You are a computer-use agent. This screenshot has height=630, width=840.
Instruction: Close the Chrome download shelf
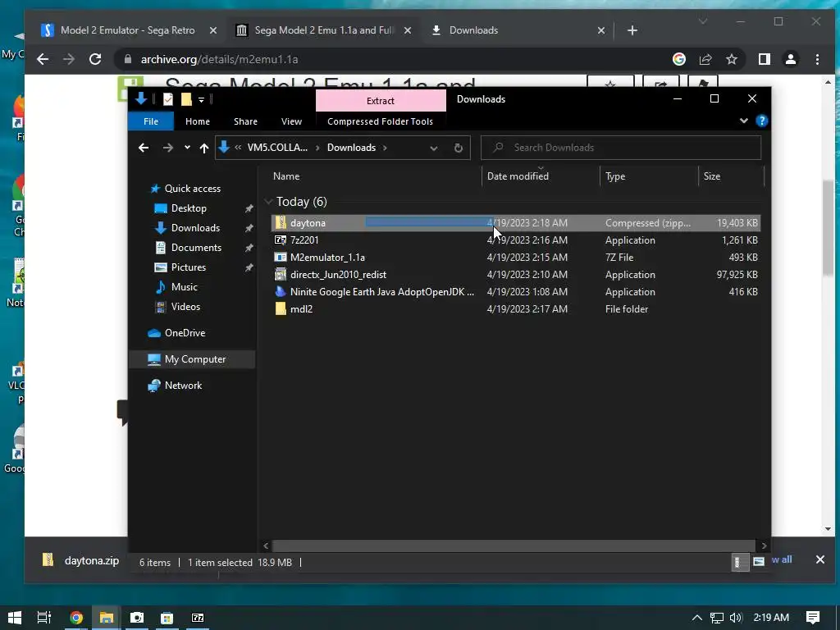pos(819,559)
